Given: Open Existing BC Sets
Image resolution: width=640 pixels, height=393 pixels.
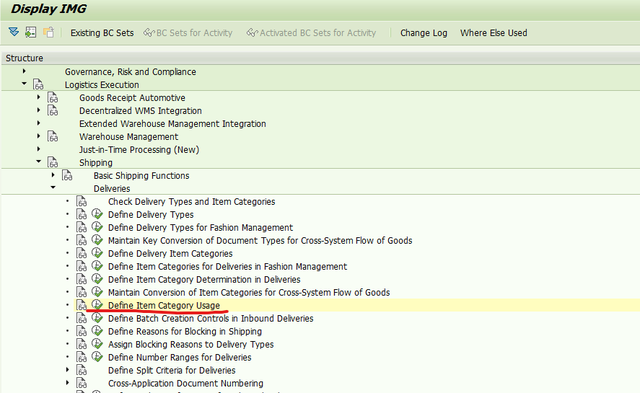Looking at the screenshot, I should [x=102, y=33].
